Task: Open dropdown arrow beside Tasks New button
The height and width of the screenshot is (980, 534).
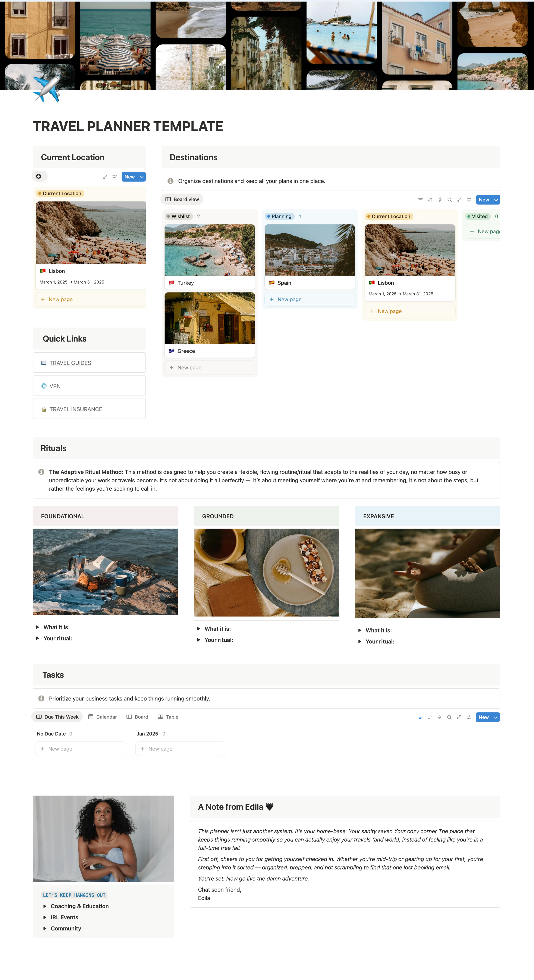Action: [x=496, y=717]
